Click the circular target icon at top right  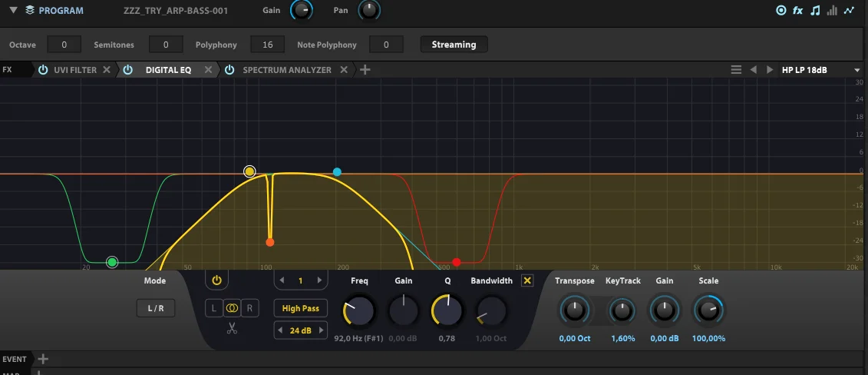click(x=781, y=10)
